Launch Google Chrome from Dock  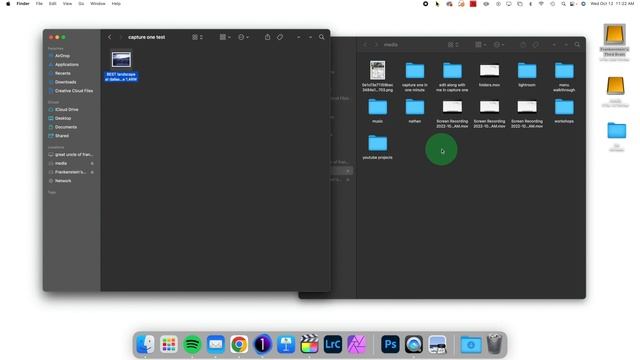point(239,344)
